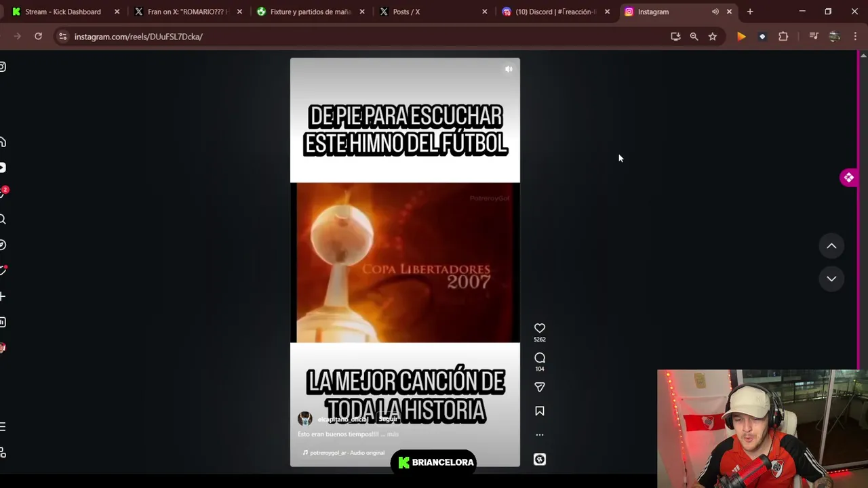Screen dimensions: 868x488
Task: Reload the current page
Action: coord(38,37)
